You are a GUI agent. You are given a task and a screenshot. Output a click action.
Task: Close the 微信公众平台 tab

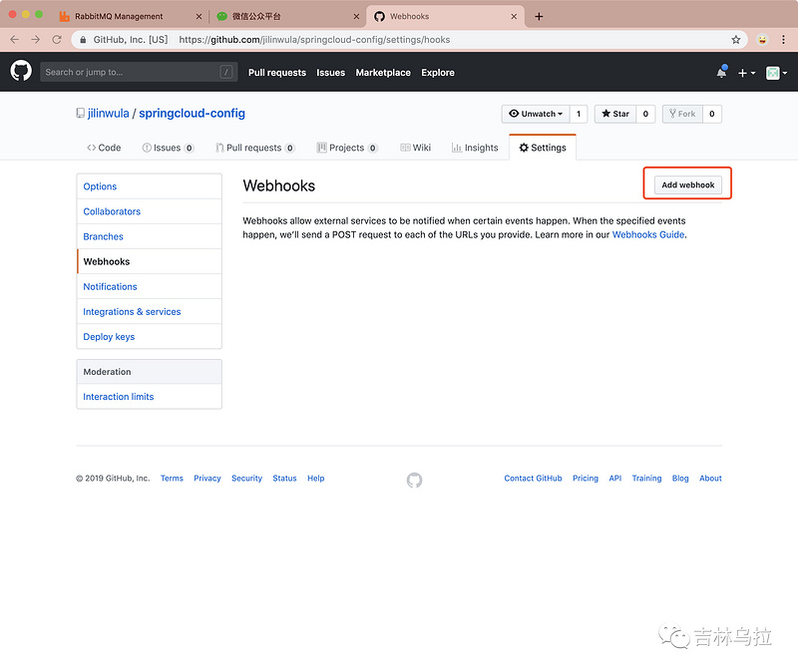click(x=356, y=16)
